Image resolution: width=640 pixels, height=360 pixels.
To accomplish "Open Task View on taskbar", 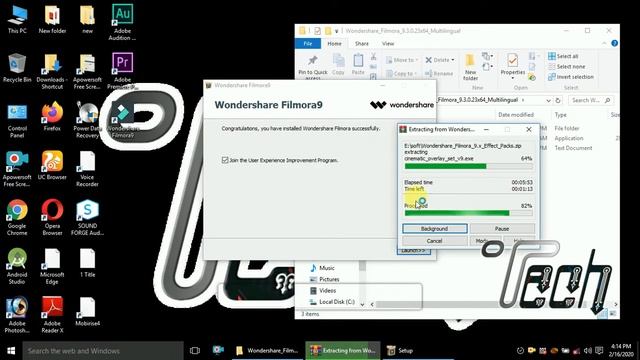I will [x=195, y=351].
